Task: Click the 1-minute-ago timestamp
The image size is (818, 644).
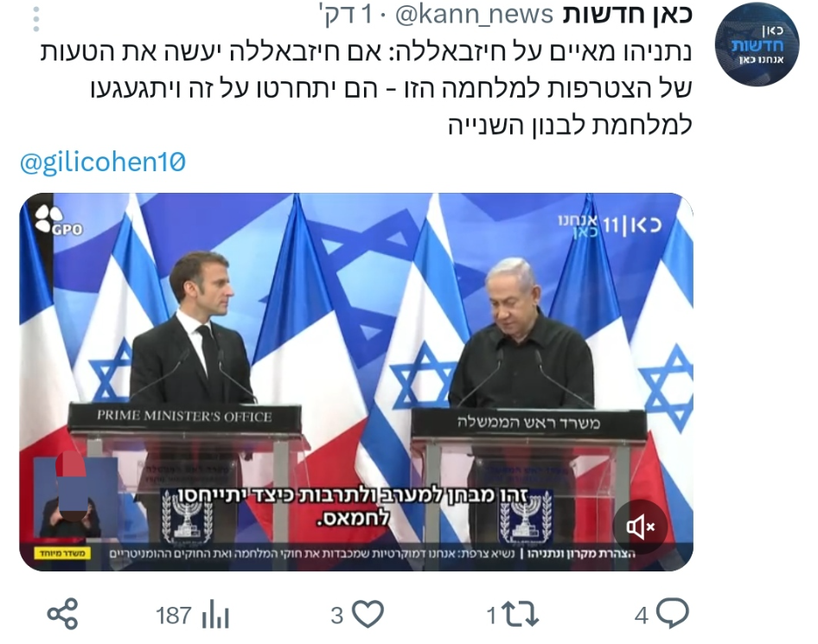Action: (349, 15)
